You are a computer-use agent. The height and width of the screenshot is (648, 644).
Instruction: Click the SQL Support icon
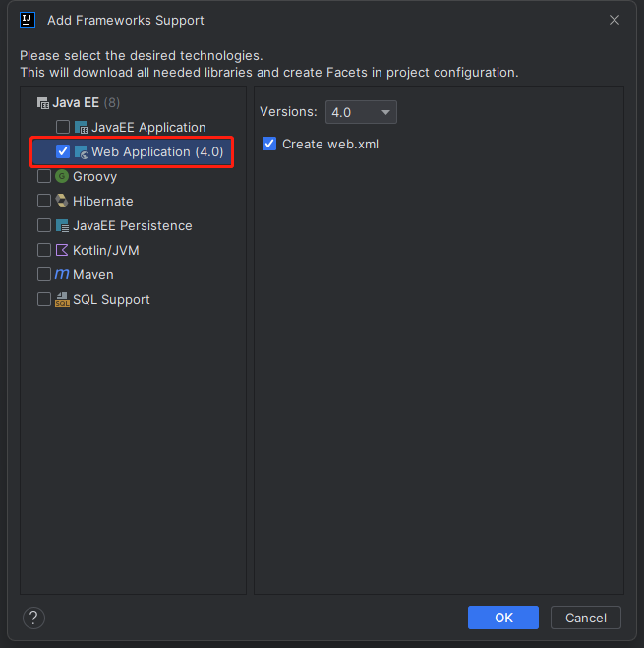tap(62, 300)
